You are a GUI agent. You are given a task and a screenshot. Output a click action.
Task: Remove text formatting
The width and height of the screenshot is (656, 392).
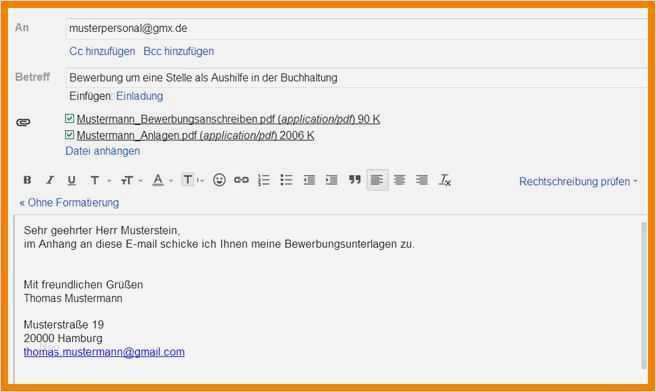(445, 180)
